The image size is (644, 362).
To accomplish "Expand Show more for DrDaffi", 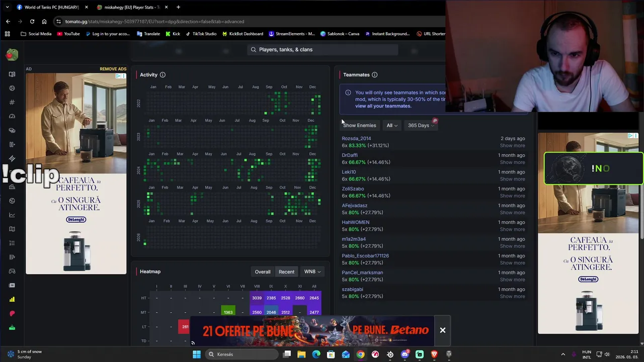I will pyautogui.click(x=512, y=162).
